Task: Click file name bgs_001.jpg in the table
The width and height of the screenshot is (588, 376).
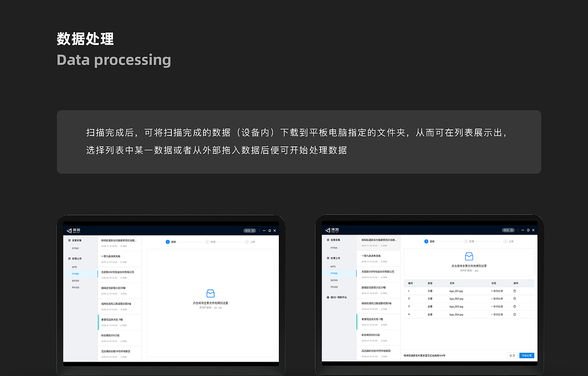Action: pos(456,291)
